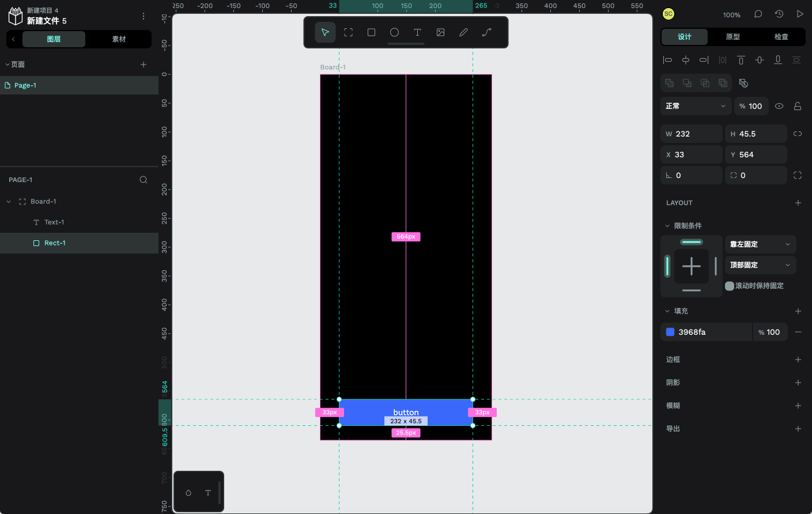Select the Rectangle tool in the toolbar

point(371,32)
